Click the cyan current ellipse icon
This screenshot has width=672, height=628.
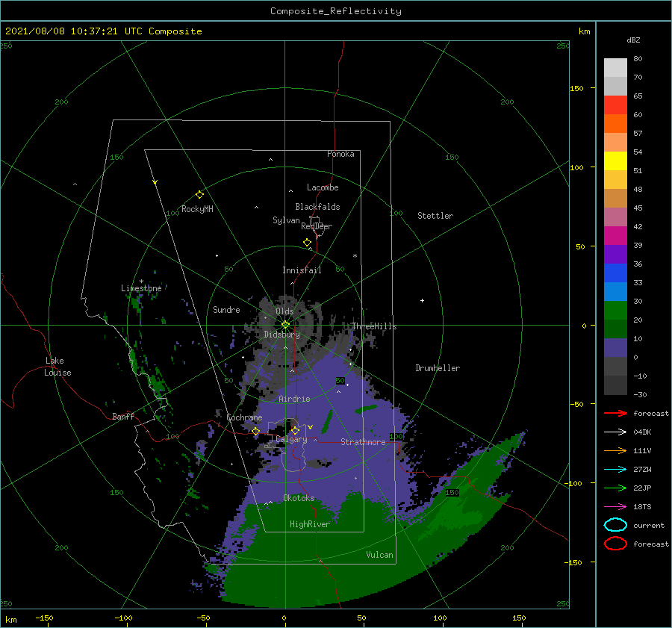tap(615, 525)
